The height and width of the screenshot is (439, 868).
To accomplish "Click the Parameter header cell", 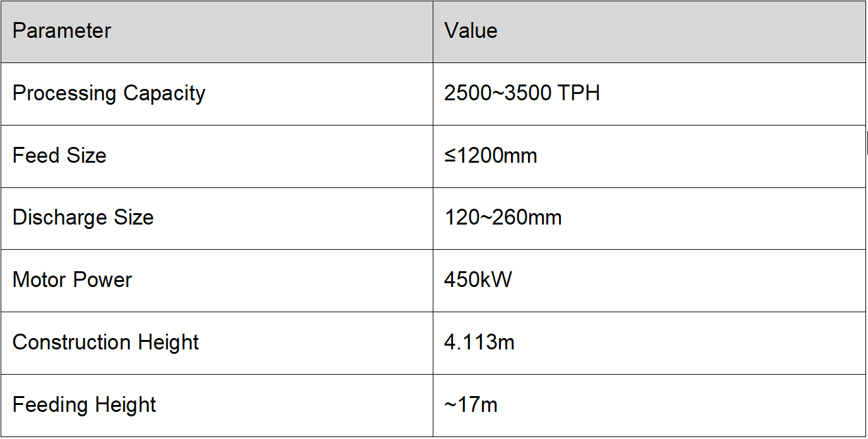I will tap(217, 32).
